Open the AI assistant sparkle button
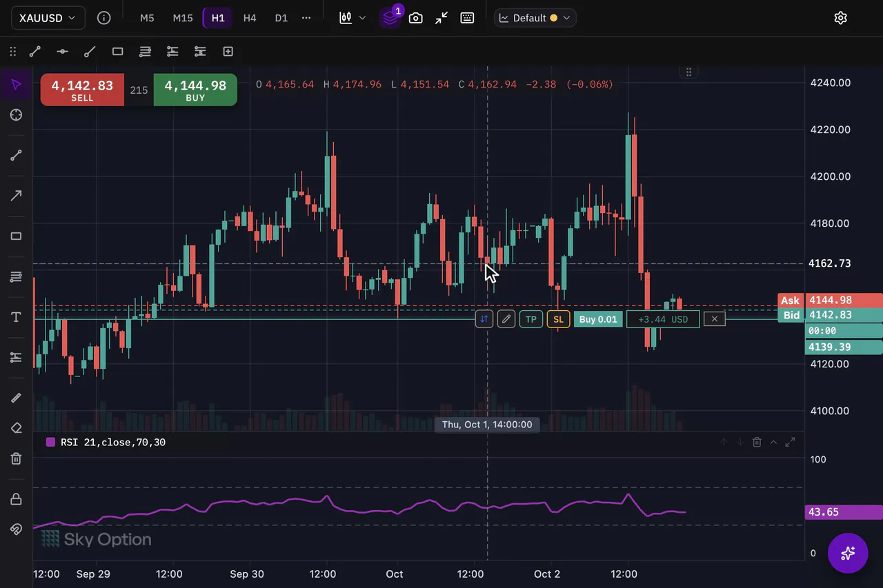The image size is (883, 588). [848, 553]
